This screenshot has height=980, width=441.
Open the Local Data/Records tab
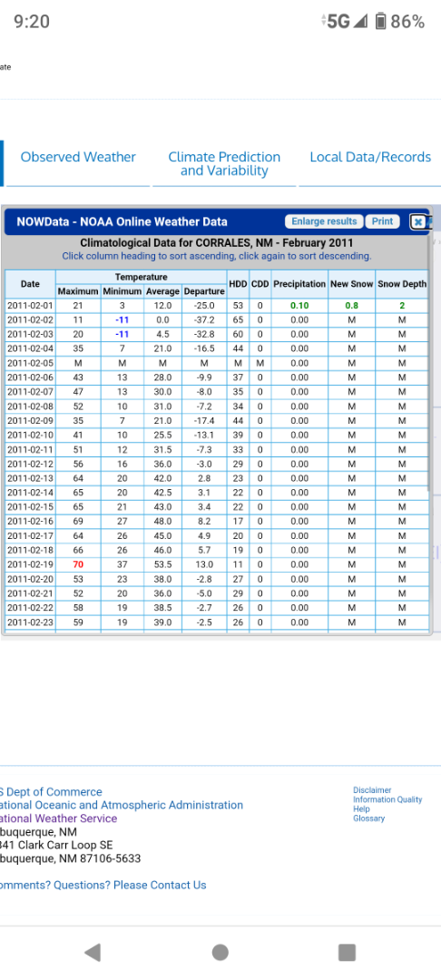(370, 157)
